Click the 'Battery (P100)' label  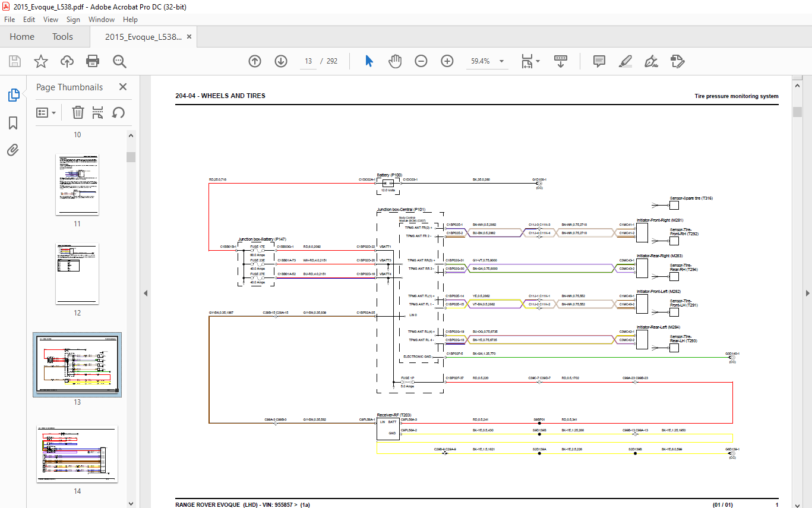click(x=390, y=175)
